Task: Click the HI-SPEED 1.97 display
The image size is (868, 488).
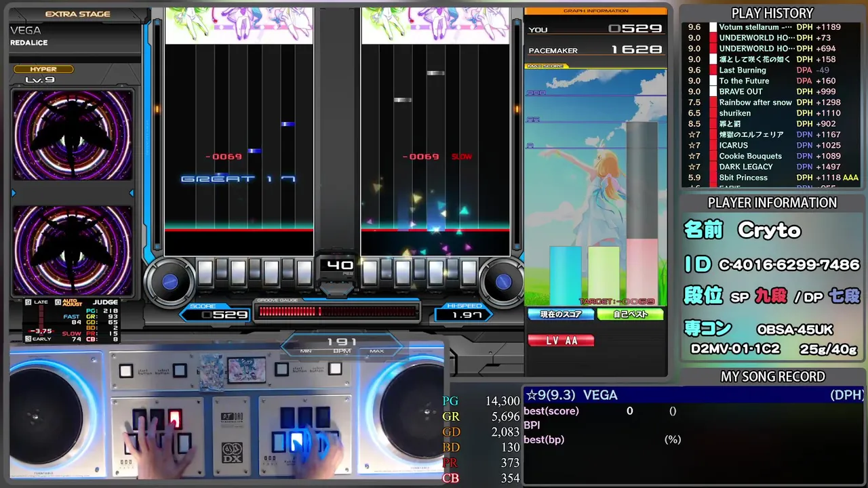Action: (x=463, y=312)
